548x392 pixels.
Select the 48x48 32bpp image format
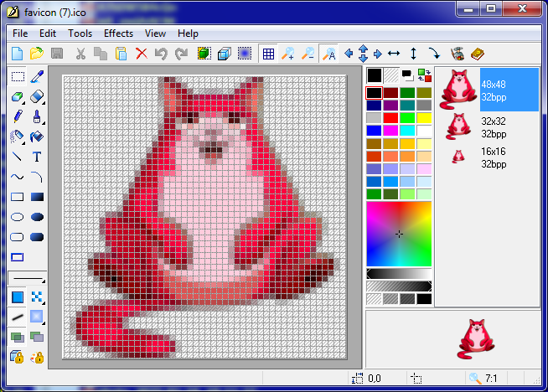[x=488, y=90]
